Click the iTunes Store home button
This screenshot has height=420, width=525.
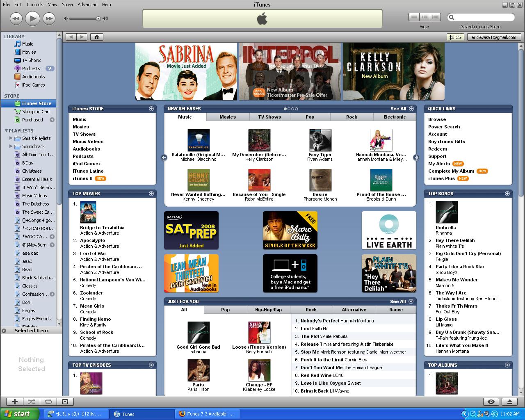click(96, 37)
